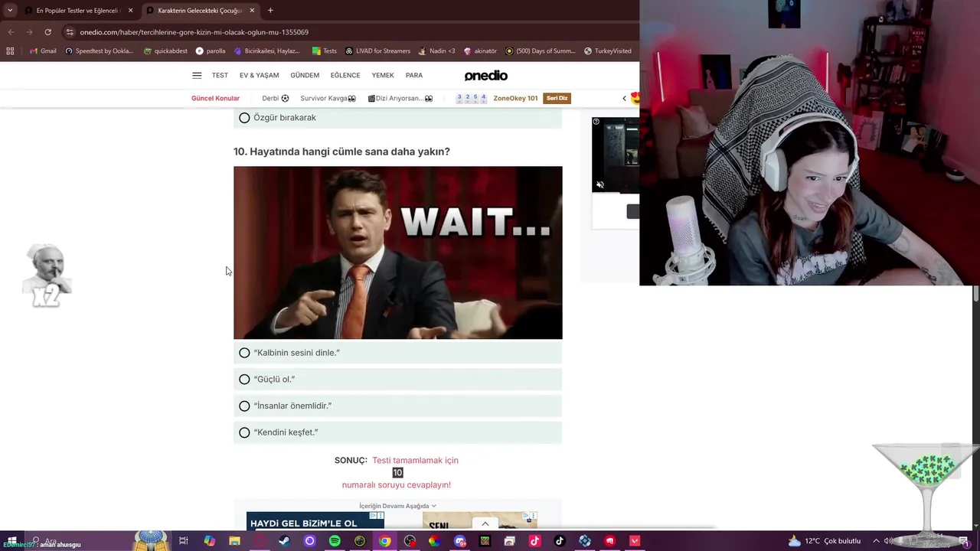Select the "Güçlü ol." answer
Viewport: 980px width, 551px height.
[398, 380]
